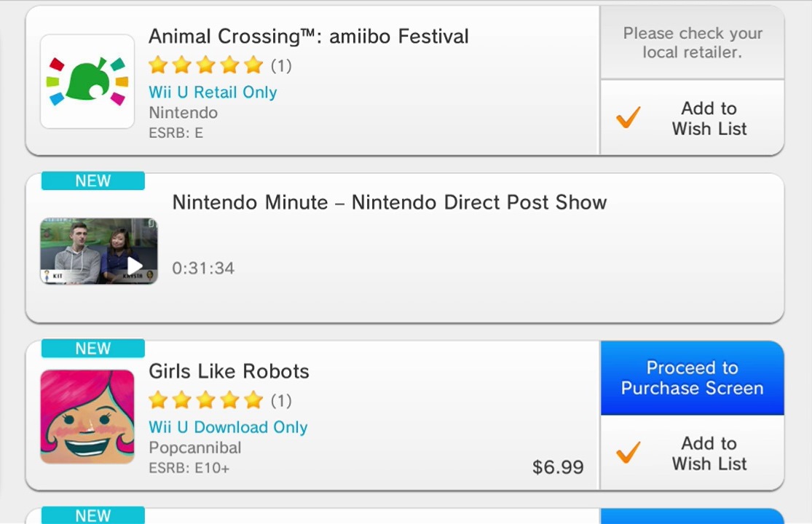The height and width of the screenshot is (524, 812).
Task: Toggle wish list checkmark for Animal Crossing
Action: point(628,118)
